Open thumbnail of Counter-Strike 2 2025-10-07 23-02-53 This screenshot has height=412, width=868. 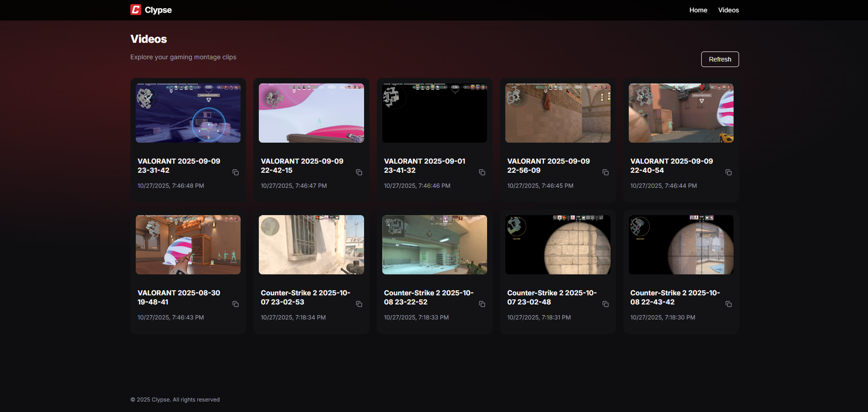tap(311, 245)
